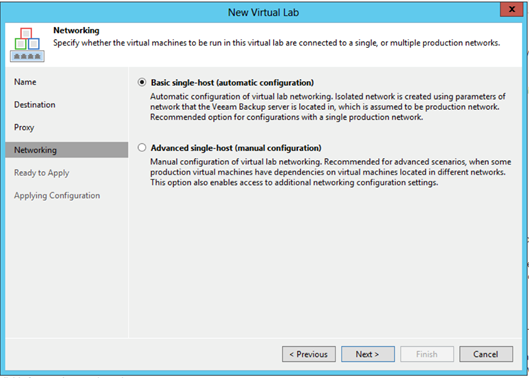
Task: Click the New Virtual Lab title bar
Action: tap(263, 12)
